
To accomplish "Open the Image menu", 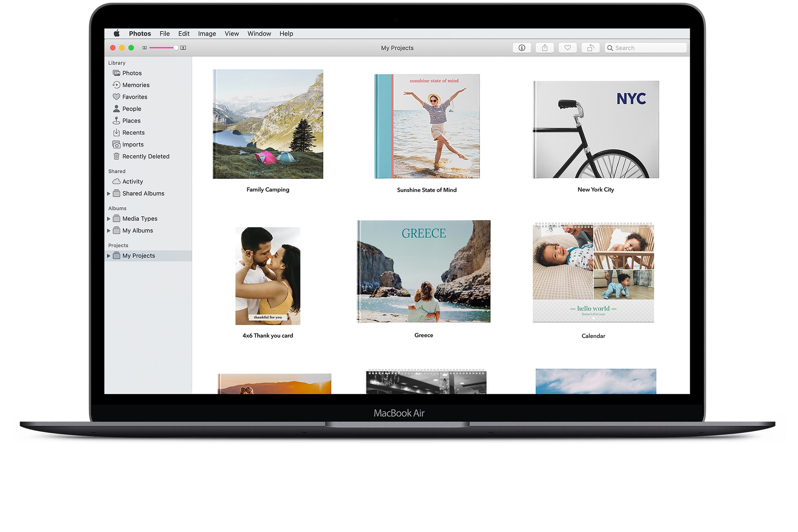I will (x=207, y=34).
